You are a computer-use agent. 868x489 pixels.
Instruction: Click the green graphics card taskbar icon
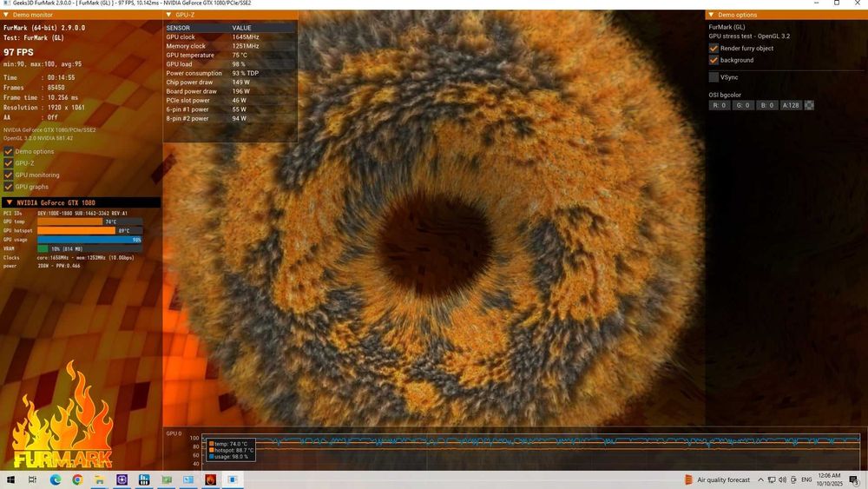[166, 479]
